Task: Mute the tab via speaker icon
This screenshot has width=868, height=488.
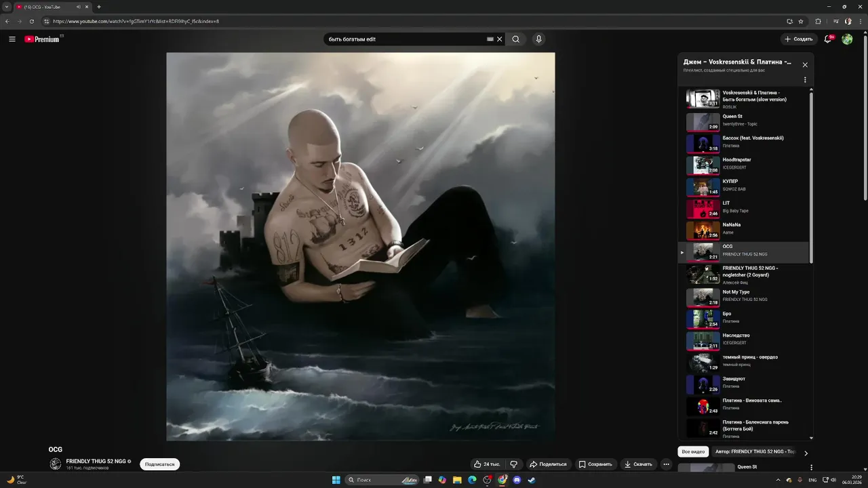Action: 79,7
